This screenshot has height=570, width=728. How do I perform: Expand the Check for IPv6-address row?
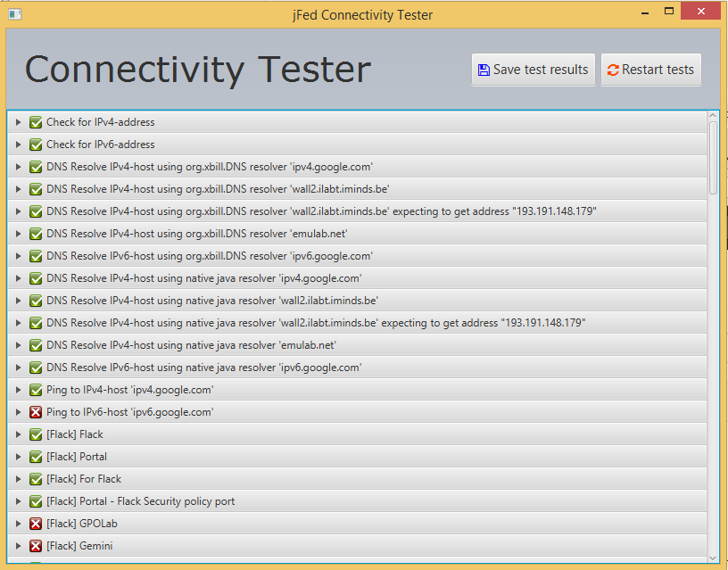coord(18,145)
